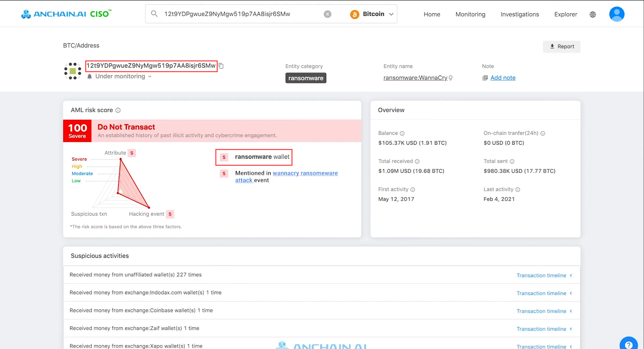The image size is (644, 349).
Task: Click the S badge beside ransomware wallet
Action: pyautogui.click(x=224, y=157)
